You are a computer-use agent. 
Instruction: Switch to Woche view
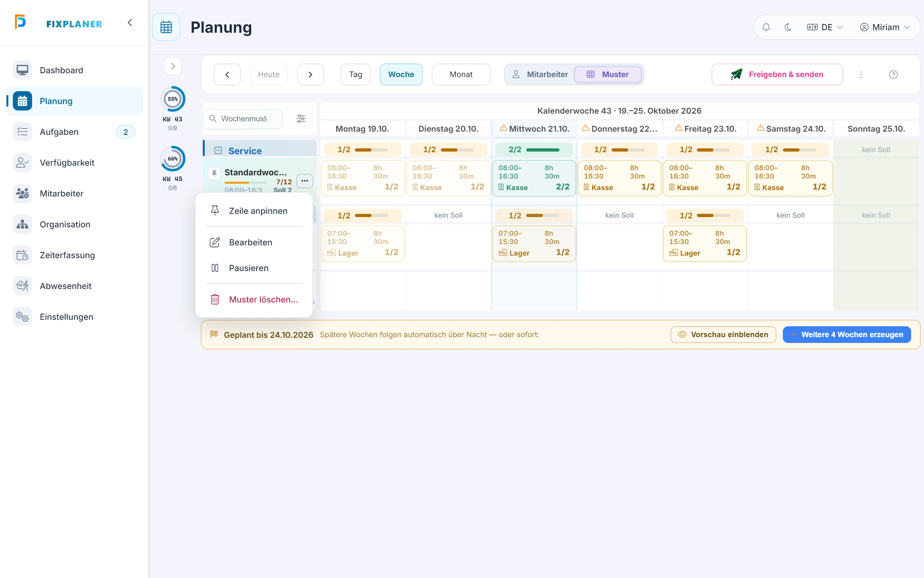click(401, 74)
